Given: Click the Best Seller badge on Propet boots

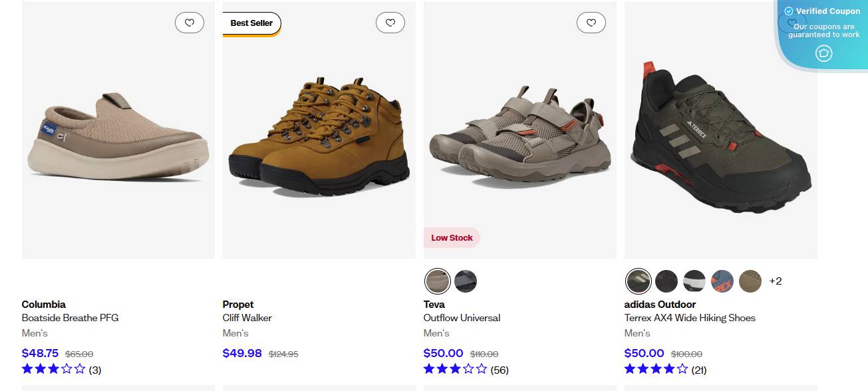Looking at the screenshot, I should coord(251,23).
